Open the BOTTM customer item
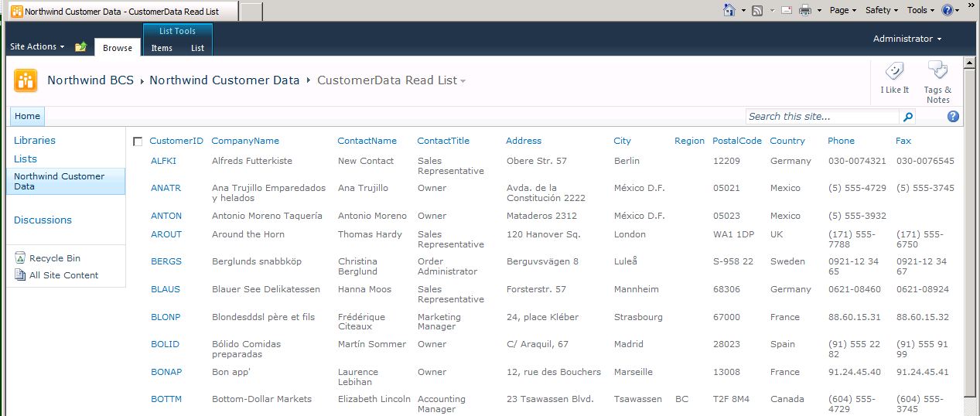This screenshot has height=416, width=980. coord(166,399)
